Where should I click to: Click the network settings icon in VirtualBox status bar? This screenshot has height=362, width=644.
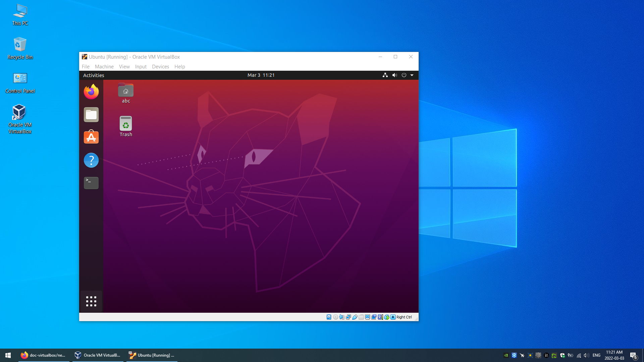[348, 317]
